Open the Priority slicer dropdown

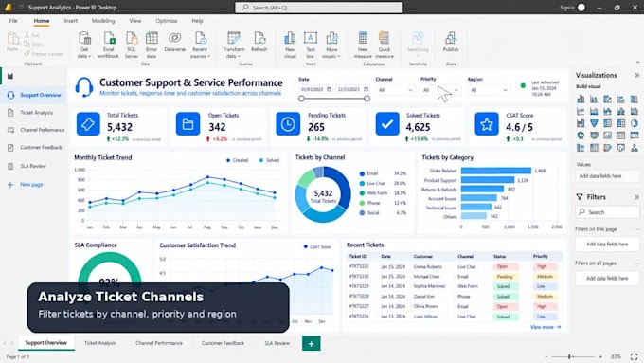click(440, 90)
